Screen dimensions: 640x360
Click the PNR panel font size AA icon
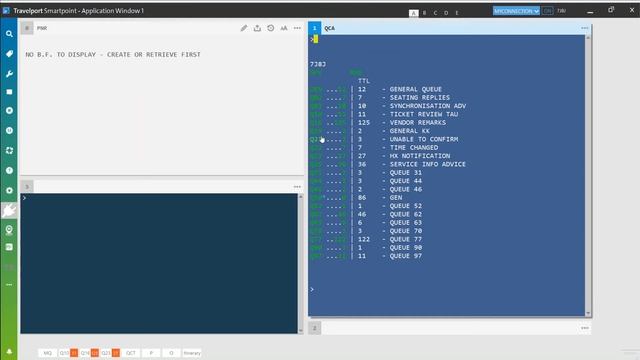click(284, 28)
